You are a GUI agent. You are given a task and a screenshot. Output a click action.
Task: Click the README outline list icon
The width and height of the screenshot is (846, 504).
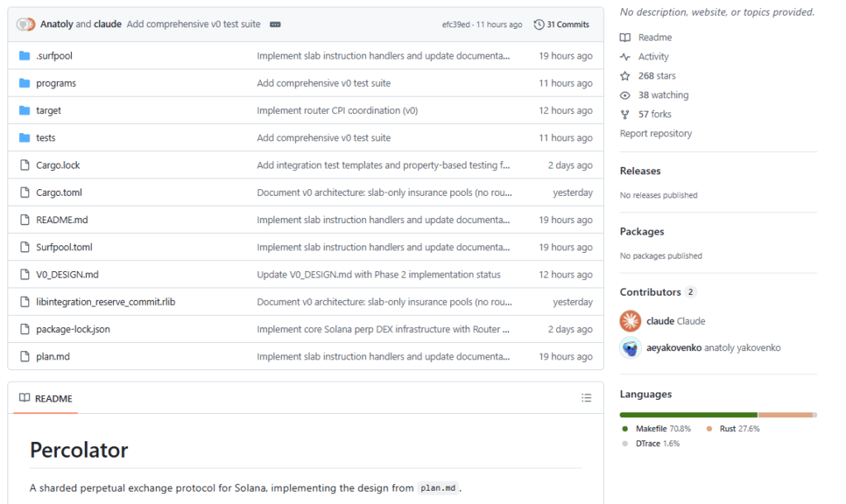coord(587,397)
